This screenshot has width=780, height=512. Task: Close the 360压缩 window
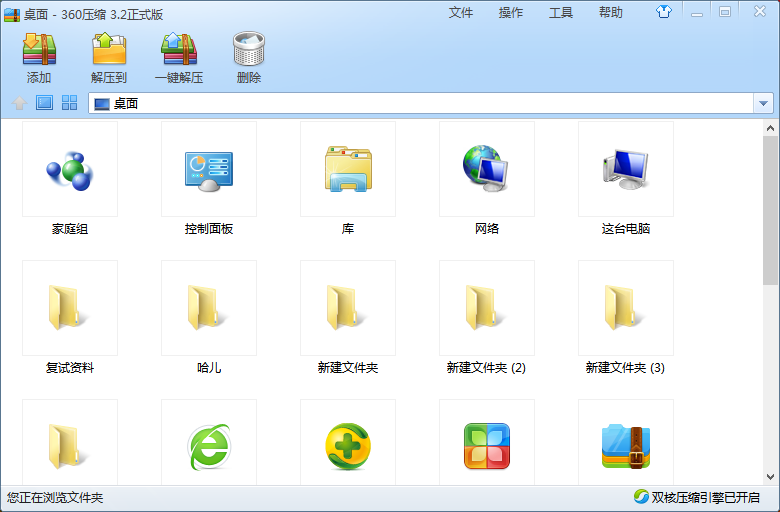(x=760, y=11)
